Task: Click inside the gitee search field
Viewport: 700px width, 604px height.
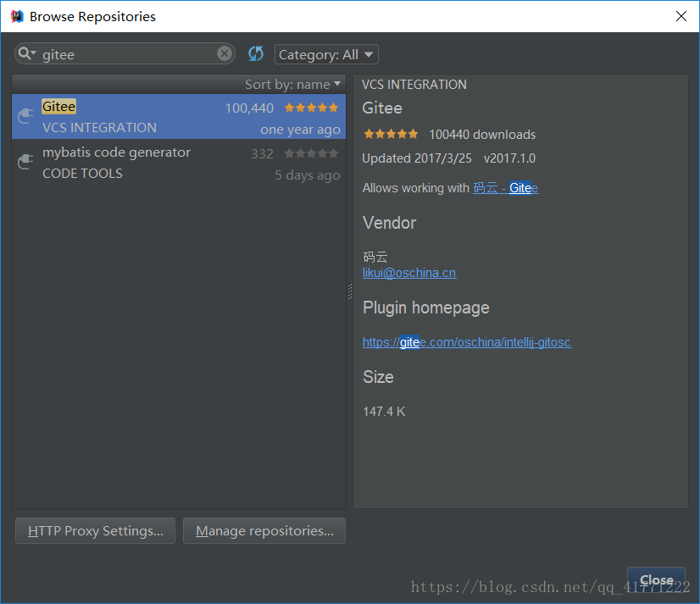Action: [x=127, y=54]
